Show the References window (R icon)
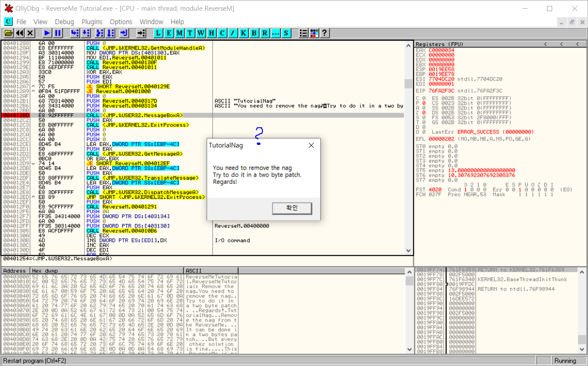This screenshot has width=588, height=366. pos(265,33)
